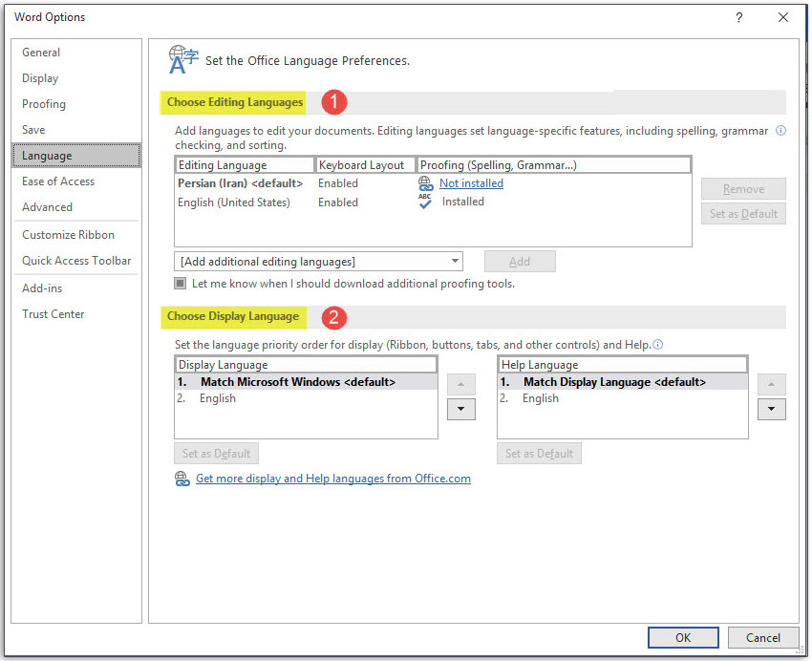Click the Keyboard Layout column header
The height and width of the screenshot is (661, 812).
point(365,165)
